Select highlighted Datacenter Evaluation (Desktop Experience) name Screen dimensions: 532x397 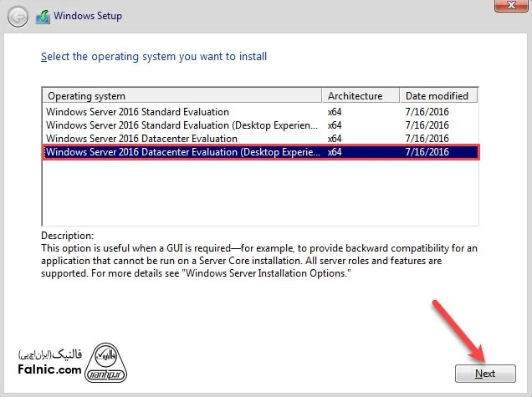click(182, 152)
